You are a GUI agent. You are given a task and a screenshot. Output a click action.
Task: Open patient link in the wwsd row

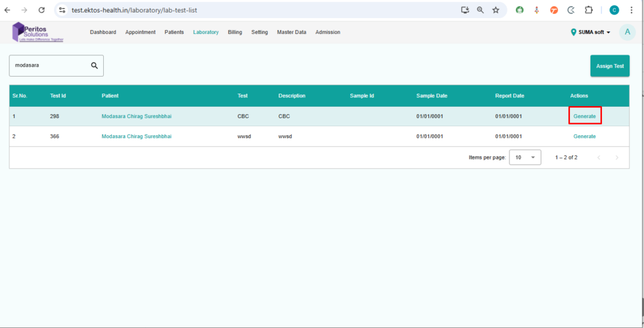click(136, 136)
